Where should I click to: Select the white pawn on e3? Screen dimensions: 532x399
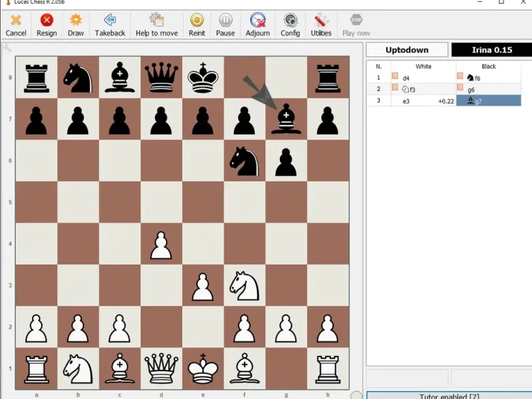click(203, 287)
